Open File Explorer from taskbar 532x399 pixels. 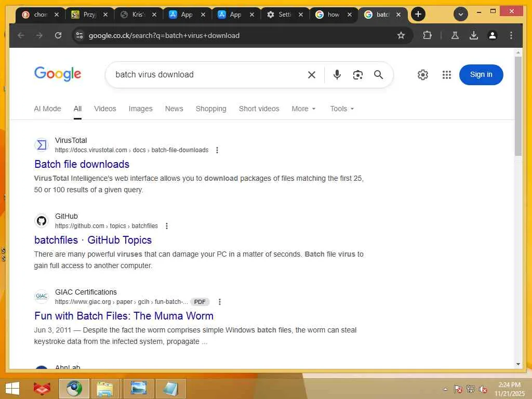tap(105, 389)
